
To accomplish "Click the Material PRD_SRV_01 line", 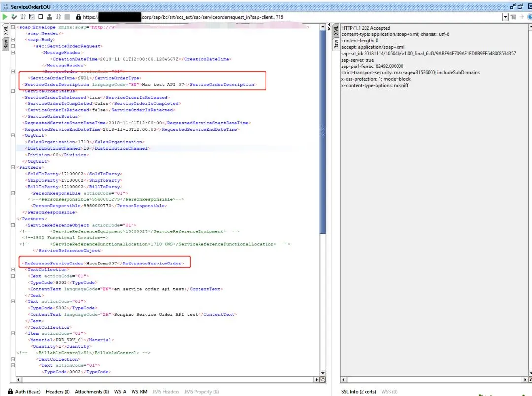I will [70, 340].
